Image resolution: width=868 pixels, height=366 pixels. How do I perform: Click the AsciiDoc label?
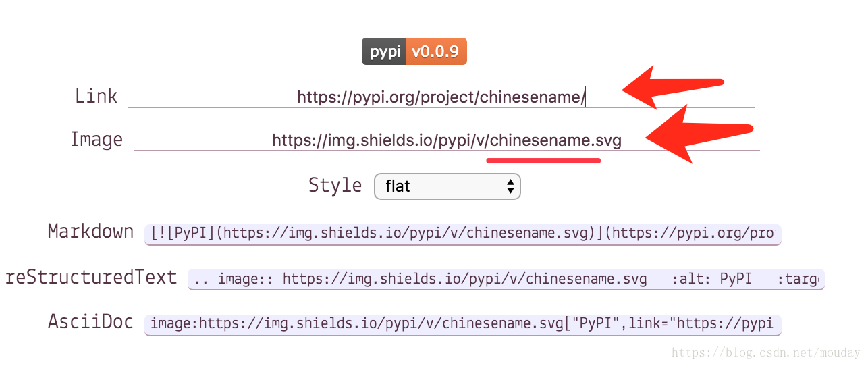click(x=91, y=321)
